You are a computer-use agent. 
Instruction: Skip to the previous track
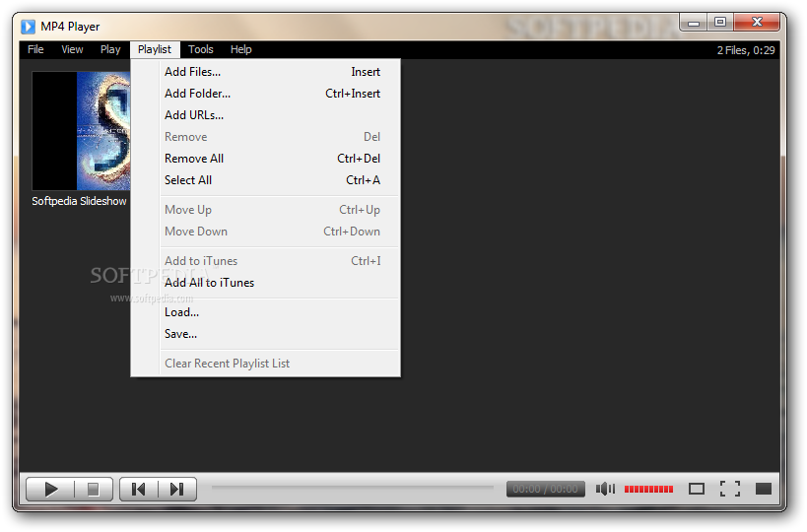click(x=139, y=489)
